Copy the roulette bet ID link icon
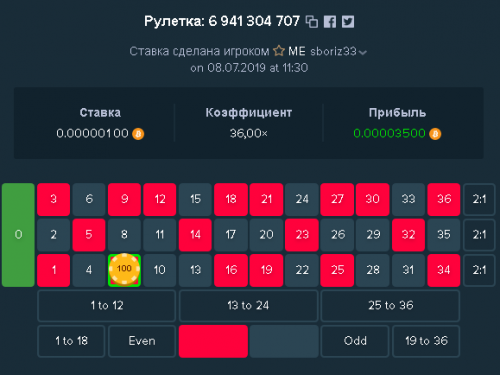 (x=312, y=22)
